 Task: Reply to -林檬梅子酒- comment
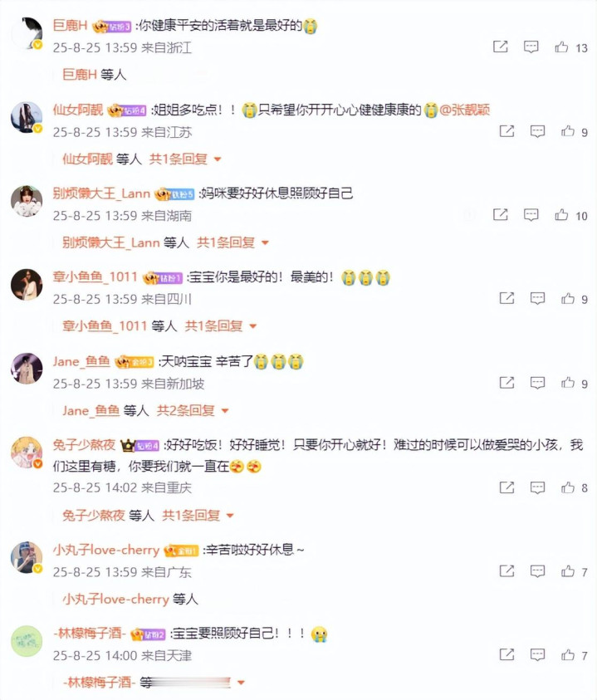click(537, 655)
